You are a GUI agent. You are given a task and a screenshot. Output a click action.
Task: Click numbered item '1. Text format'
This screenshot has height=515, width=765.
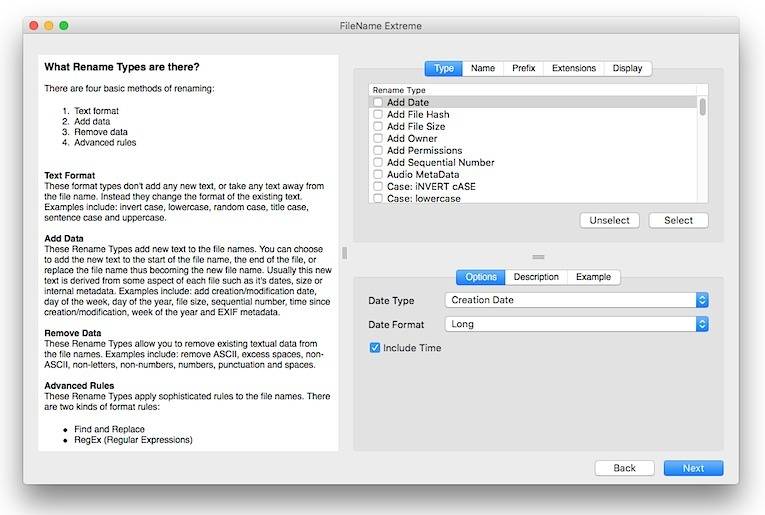(90, 111)
